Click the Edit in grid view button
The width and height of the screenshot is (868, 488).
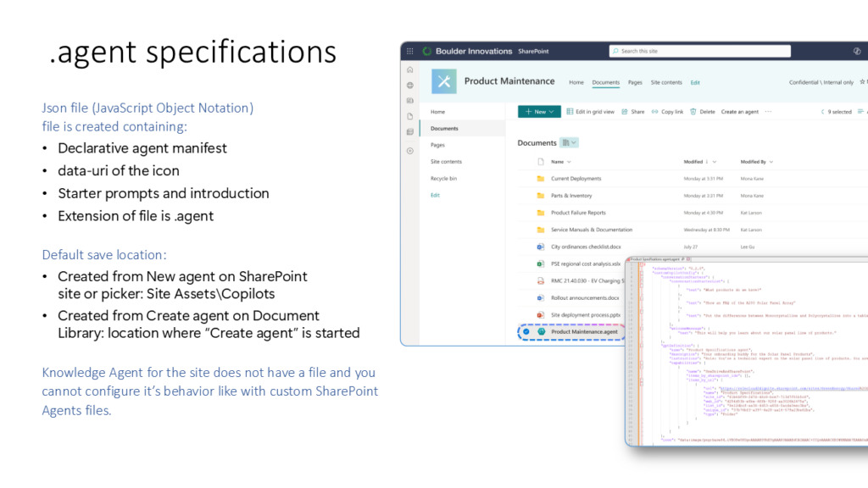[590, 112]
